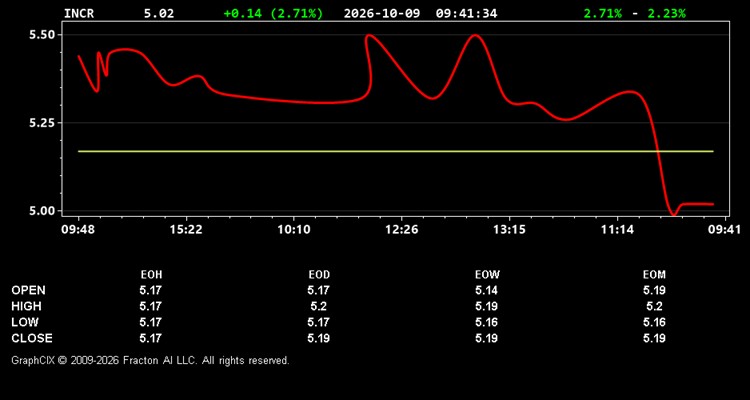The width and height of the screenshot is (750, 400).
Task: Click the 09:41 x-axis time label
Action: 725,230
